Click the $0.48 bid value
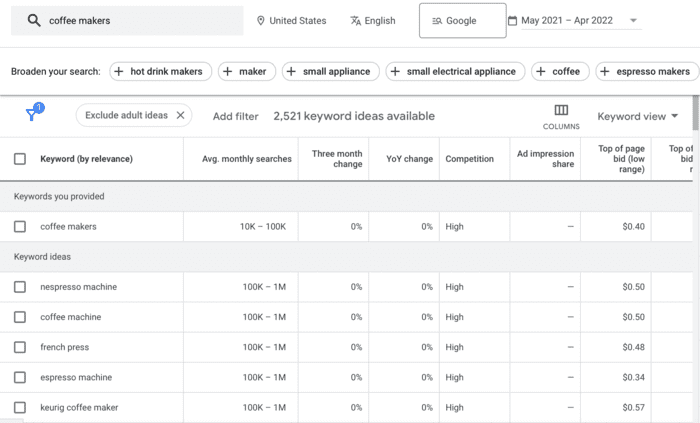This screenshot has width=700, height=423. pos(633,347)
